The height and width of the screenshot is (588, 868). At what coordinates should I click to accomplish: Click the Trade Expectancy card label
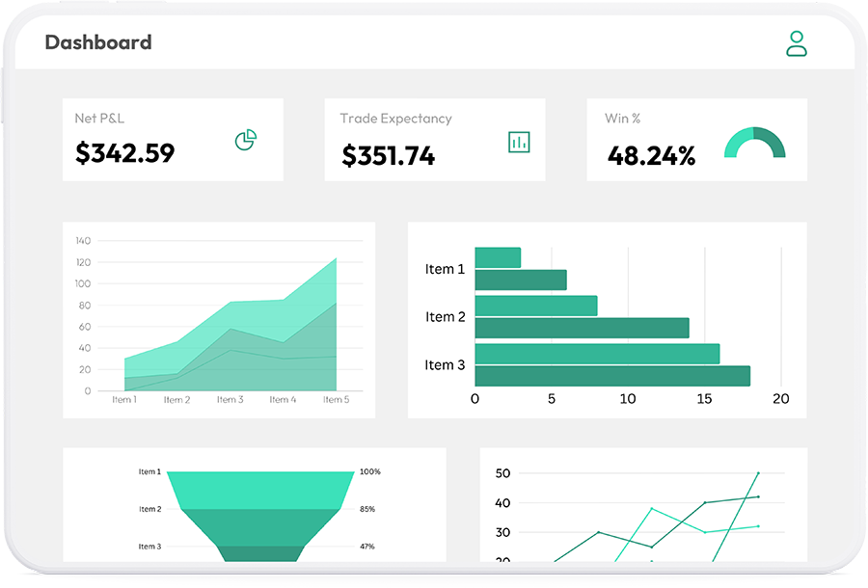coord(395,119)
